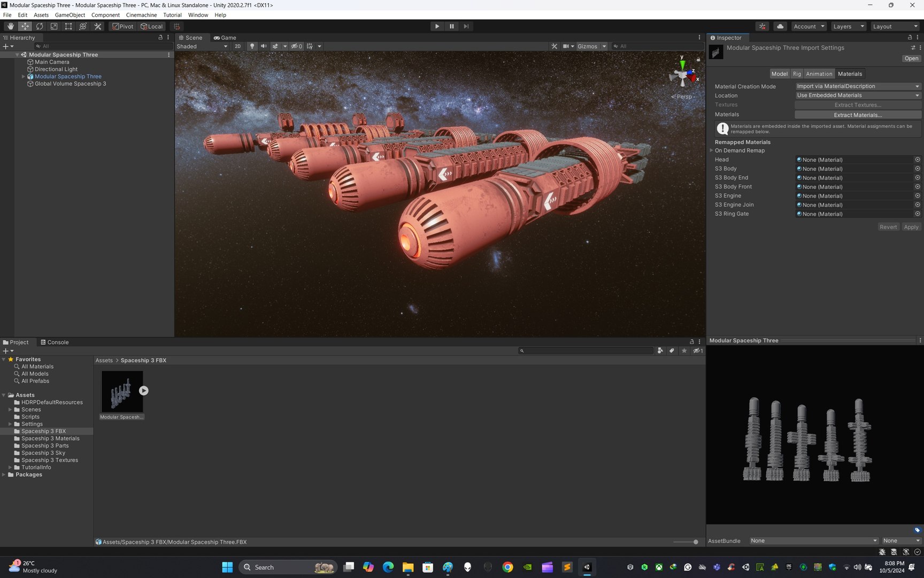
Task: Click the Extract Materials button
Action: 858,115
